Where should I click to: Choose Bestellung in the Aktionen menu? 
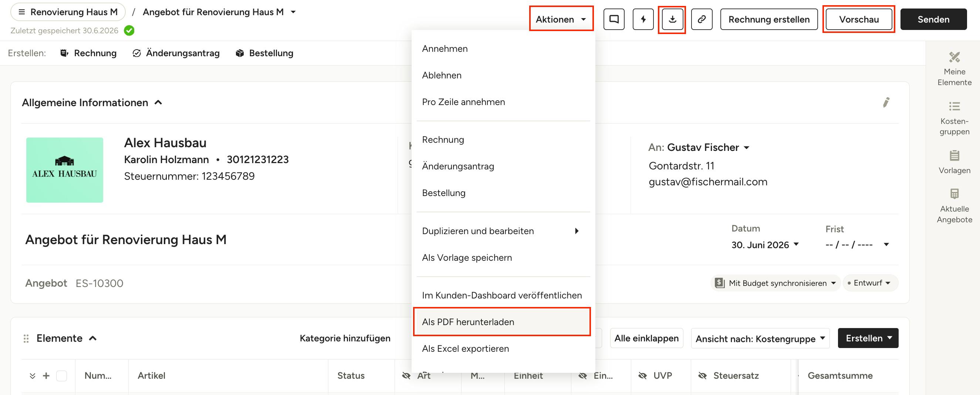coord(503,193)
